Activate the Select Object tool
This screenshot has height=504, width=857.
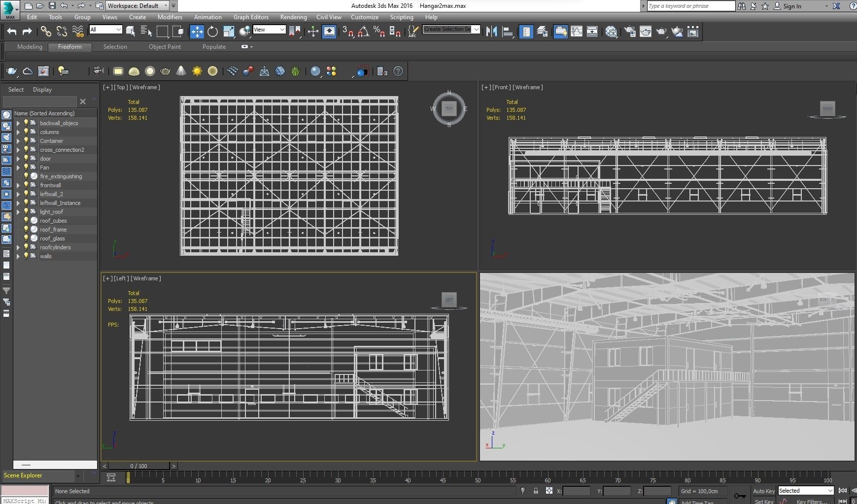pos(131,32)
